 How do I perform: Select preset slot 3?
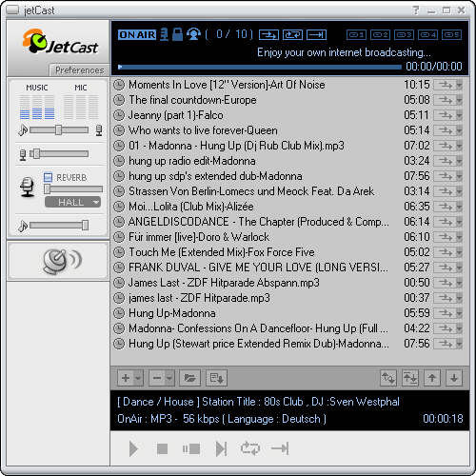click(x=404, y=34)
